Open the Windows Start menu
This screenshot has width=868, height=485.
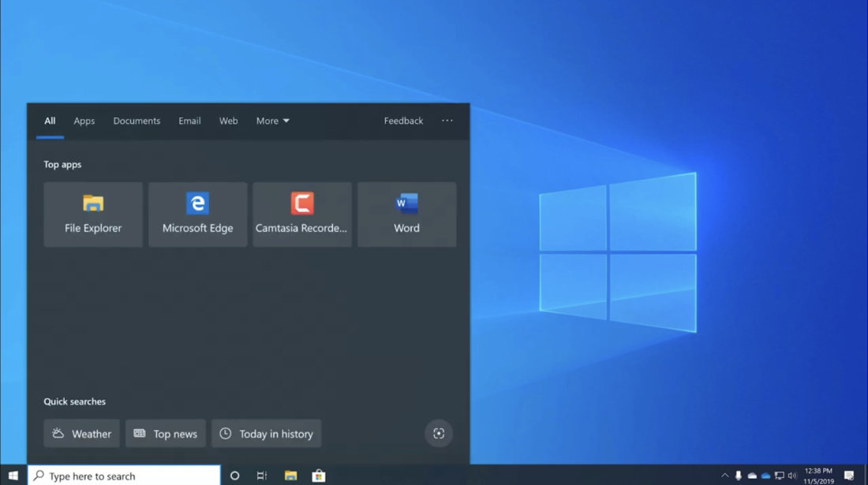pyautogui.click(x=13, y=476)
